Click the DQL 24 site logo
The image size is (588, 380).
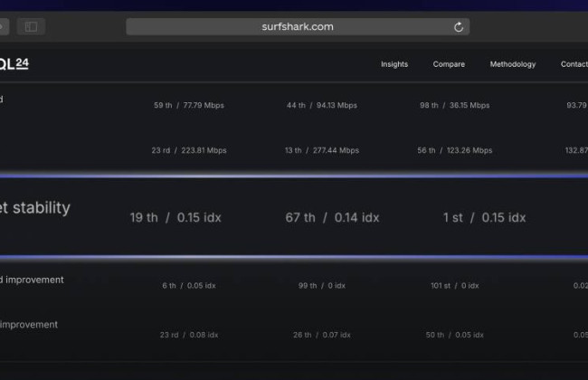pyautogui.click(x=14, y=63)
